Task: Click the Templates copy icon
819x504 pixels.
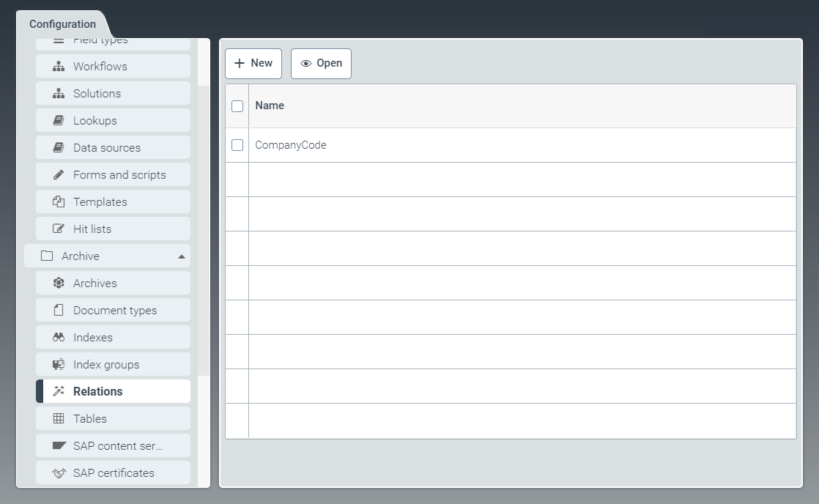Action: [x=59, y=202]
